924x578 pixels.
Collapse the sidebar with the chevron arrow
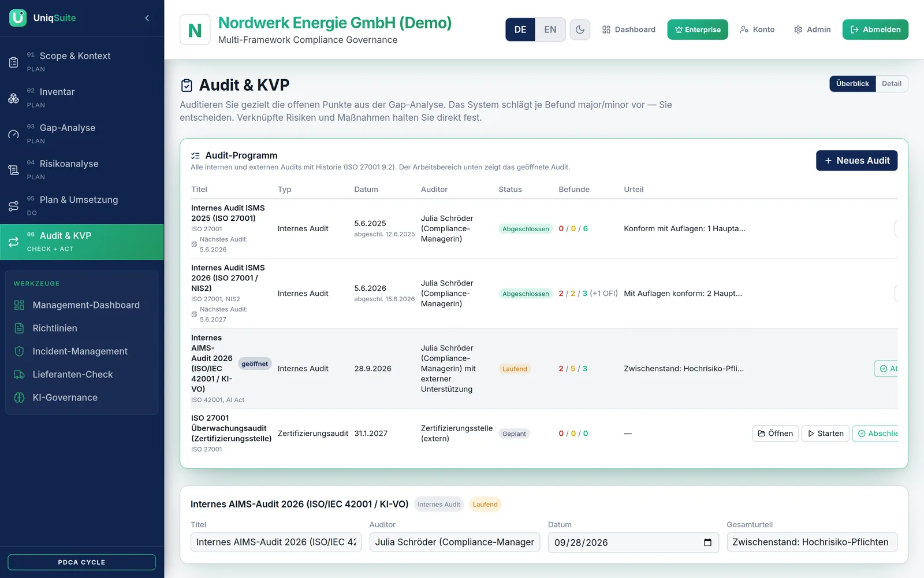[147, 18]
